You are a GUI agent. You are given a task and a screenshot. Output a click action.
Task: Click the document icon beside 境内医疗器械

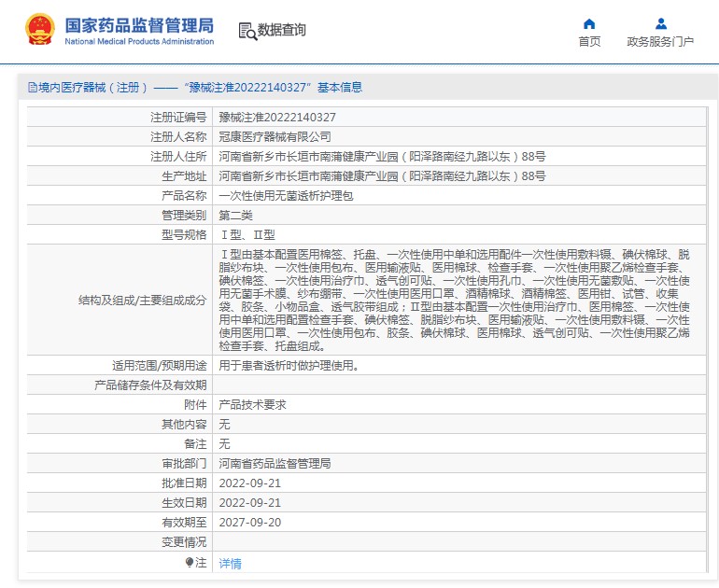[32, 87]
